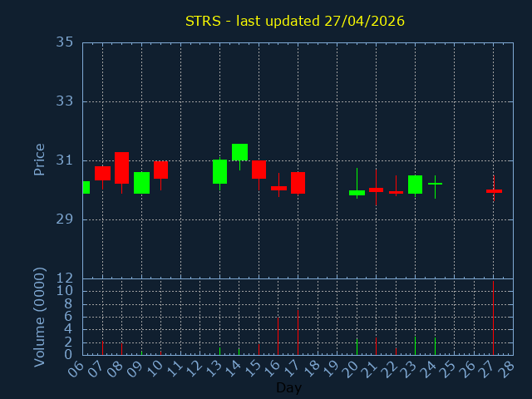
Task: Click the green candlestick on day 23
Action: pyautogui.click(x=415, y=185)
